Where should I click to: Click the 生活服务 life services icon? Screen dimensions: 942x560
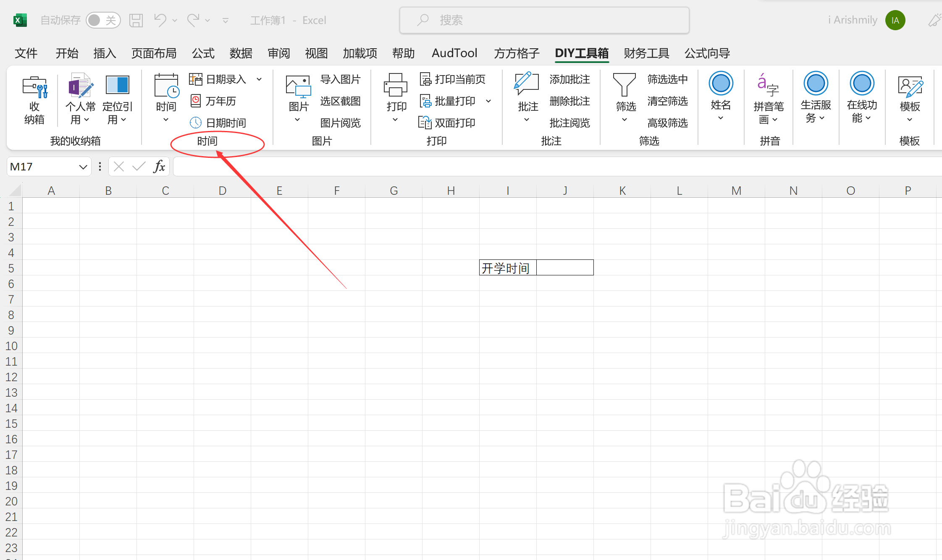point(816,84)
